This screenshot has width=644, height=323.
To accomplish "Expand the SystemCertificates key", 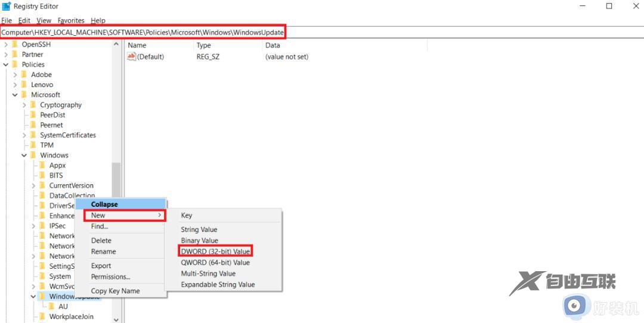I will pos(24,135).
